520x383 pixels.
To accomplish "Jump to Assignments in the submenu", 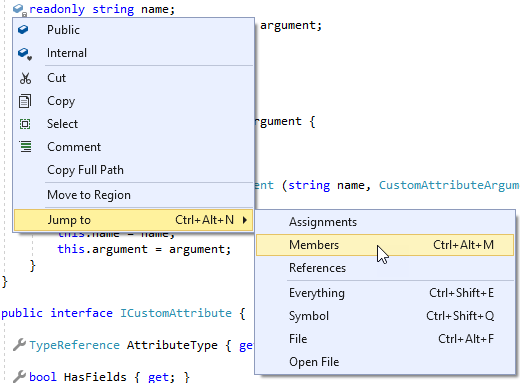I will point(385,222).
